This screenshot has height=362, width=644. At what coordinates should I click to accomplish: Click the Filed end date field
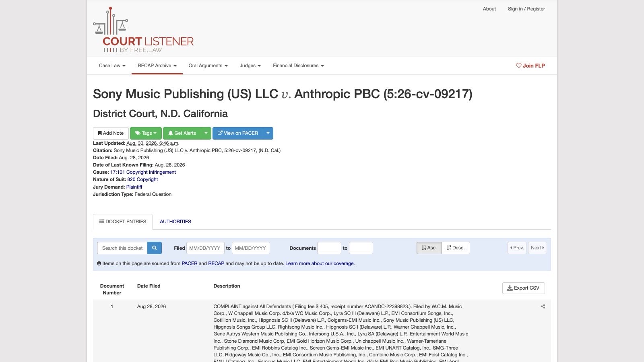pos(251,248)
